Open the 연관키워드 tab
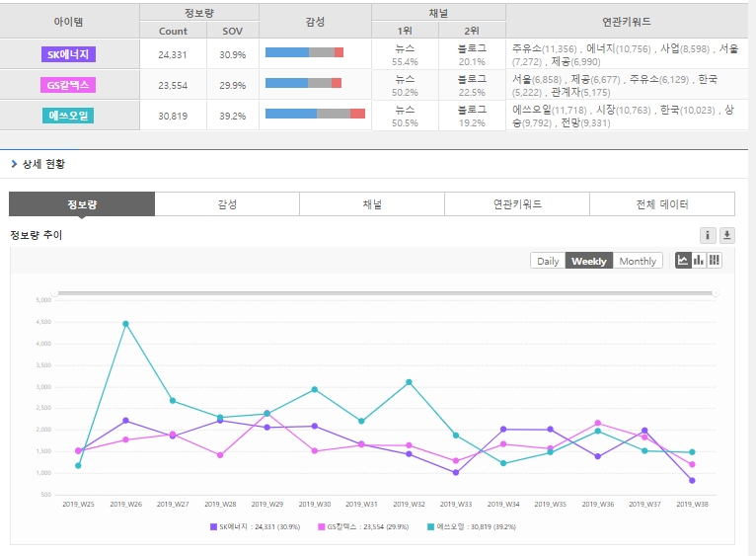Image resolution: width=756 pixels, height=556 pixels. pyautogui.click(x=517, y=204)
